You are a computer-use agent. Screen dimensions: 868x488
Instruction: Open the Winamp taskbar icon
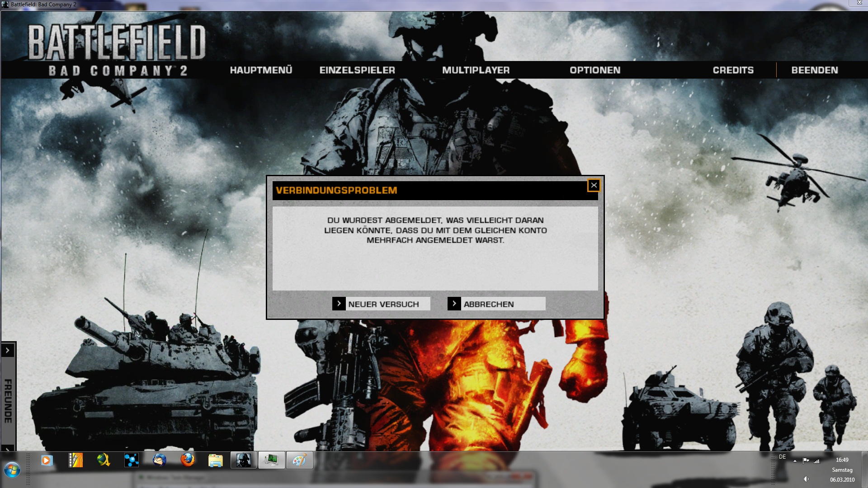tap(75, 460)
